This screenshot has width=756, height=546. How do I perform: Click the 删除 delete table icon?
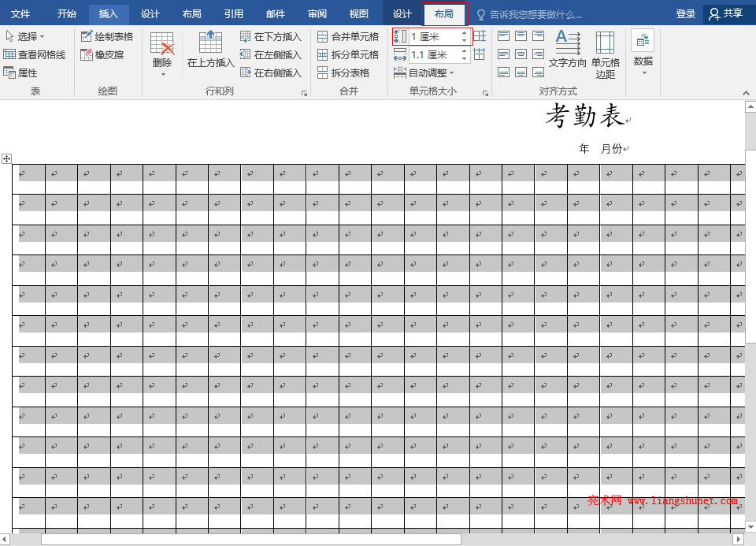click(162, 43)
